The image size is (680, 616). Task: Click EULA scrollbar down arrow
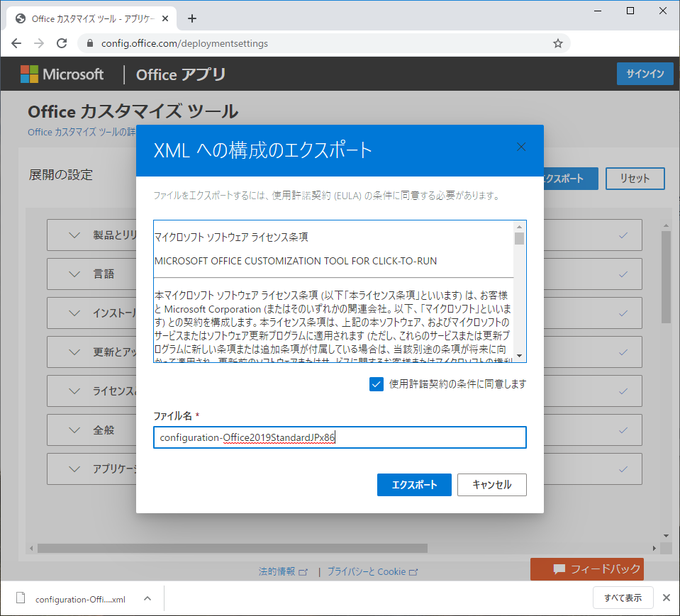[x=519, y=356]
